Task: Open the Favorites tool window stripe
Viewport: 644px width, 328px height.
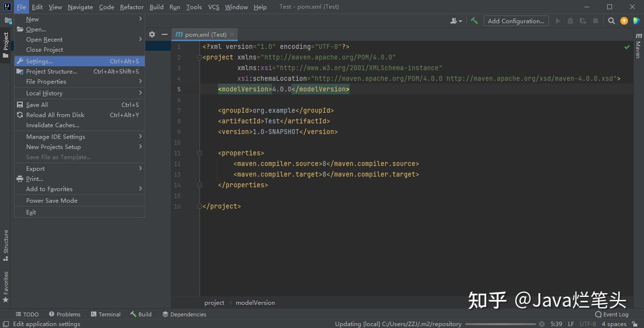Action: [x=6, y=287]
